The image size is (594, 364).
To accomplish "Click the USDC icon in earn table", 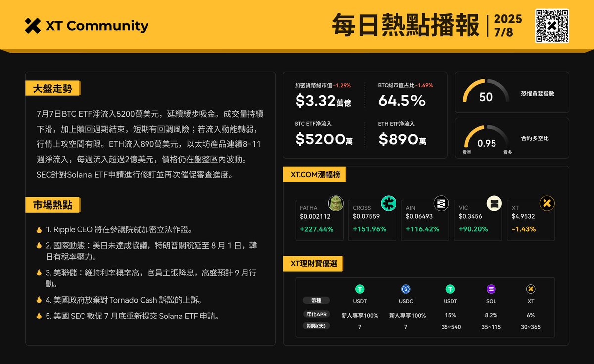I will click(x=406, y=289).
